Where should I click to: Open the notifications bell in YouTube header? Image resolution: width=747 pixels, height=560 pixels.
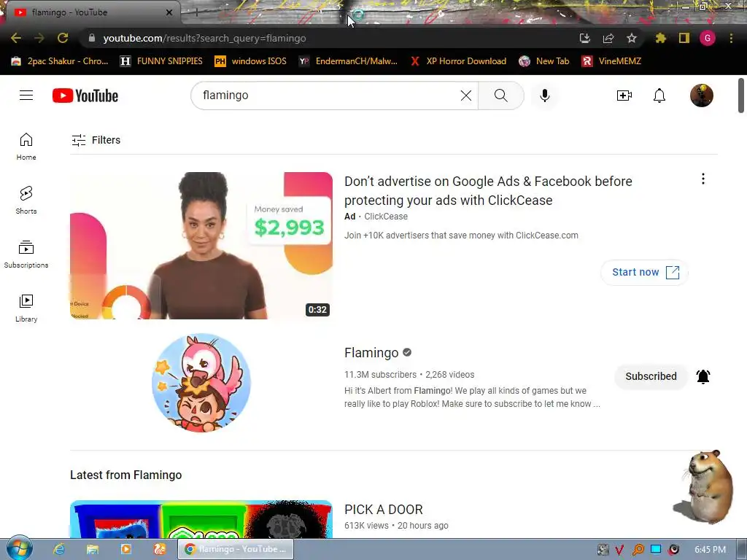click(x=659, y=96)
